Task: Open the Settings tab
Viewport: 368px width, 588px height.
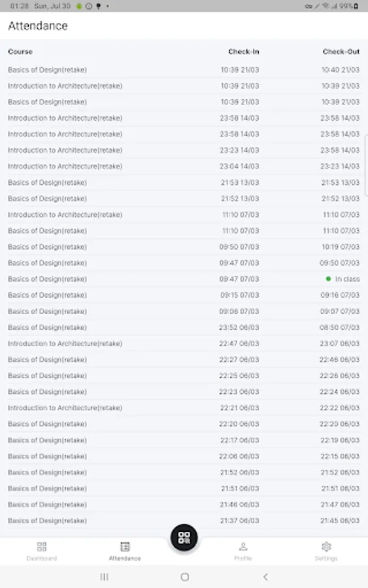Action: tap(326, 551)
